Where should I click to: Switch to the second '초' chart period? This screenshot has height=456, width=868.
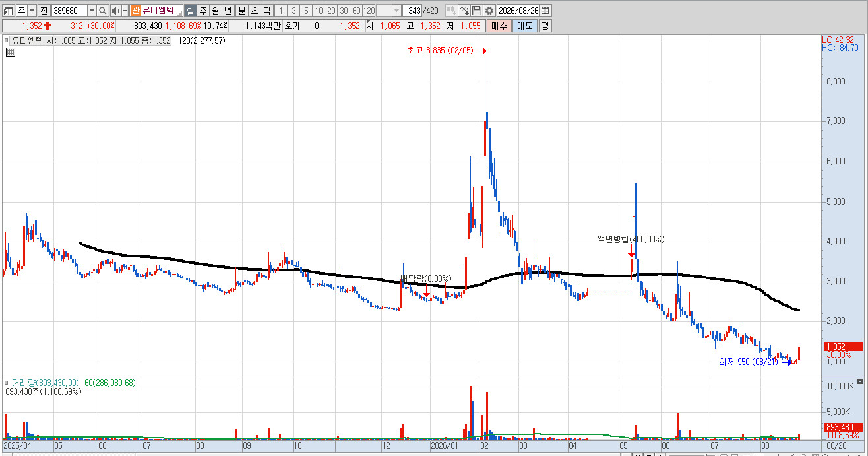254,11
